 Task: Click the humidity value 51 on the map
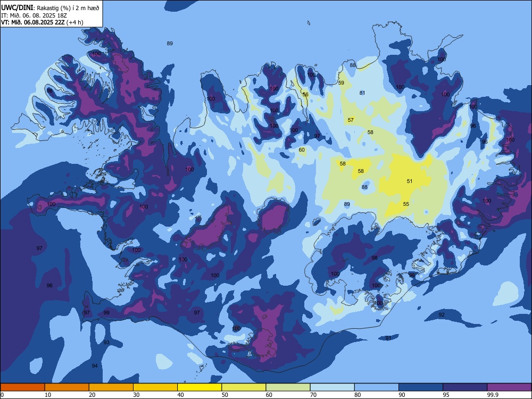click(x=410, y=181)
